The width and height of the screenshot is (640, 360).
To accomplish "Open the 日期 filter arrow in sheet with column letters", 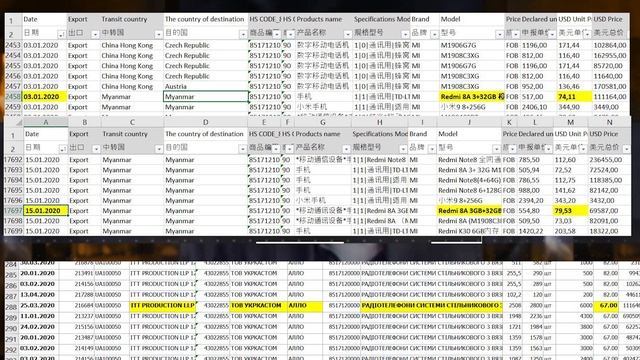I will tap(62, 149).
